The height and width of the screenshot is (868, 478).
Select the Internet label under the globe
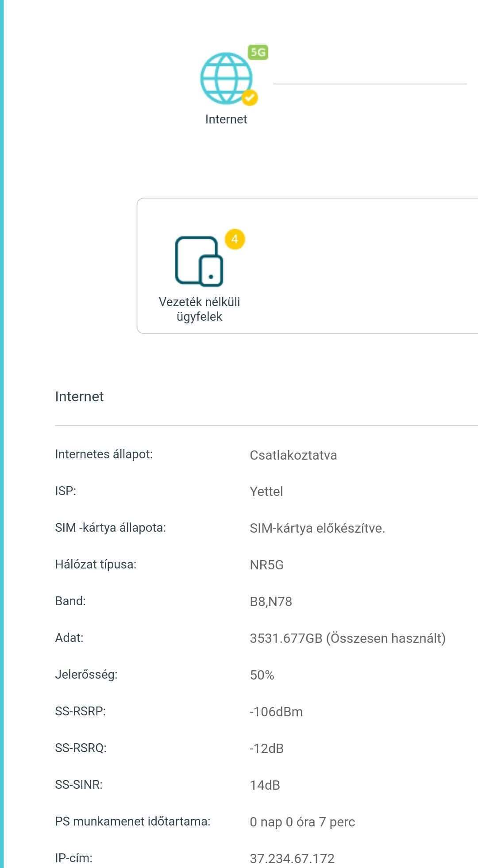point(226,119)
